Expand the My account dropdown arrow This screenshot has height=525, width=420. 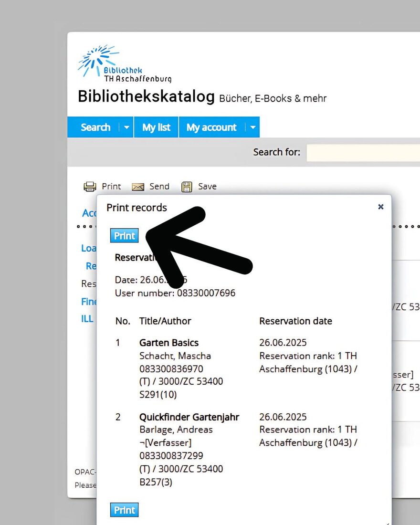point(253,127)
